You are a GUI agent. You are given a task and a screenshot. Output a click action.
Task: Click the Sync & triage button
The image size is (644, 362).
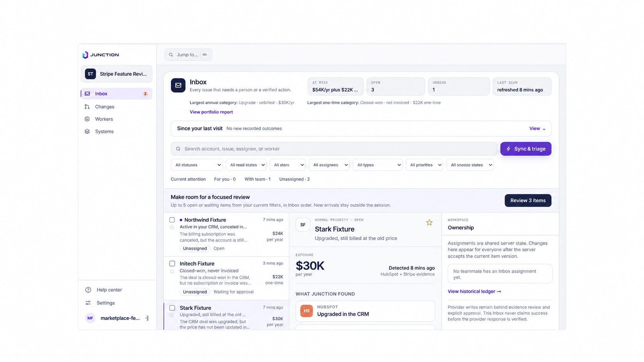tap(526, 149)
